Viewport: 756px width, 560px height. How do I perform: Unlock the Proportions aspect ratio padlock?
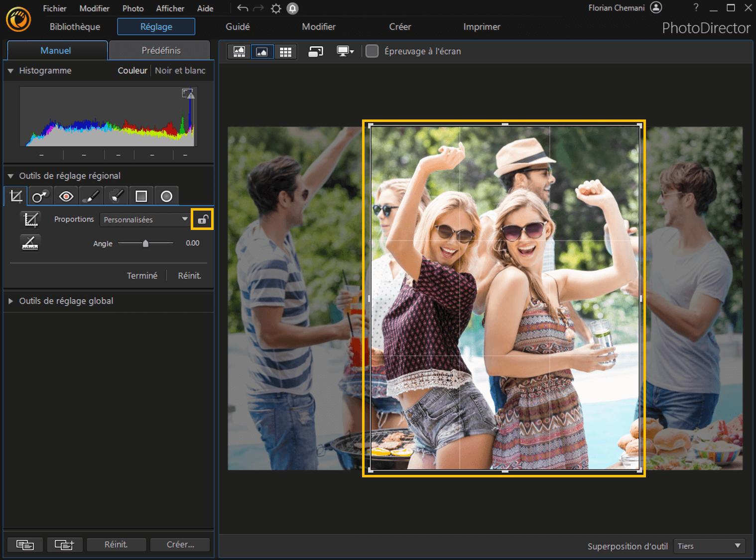pyautogui.click(x=202, y=219)
